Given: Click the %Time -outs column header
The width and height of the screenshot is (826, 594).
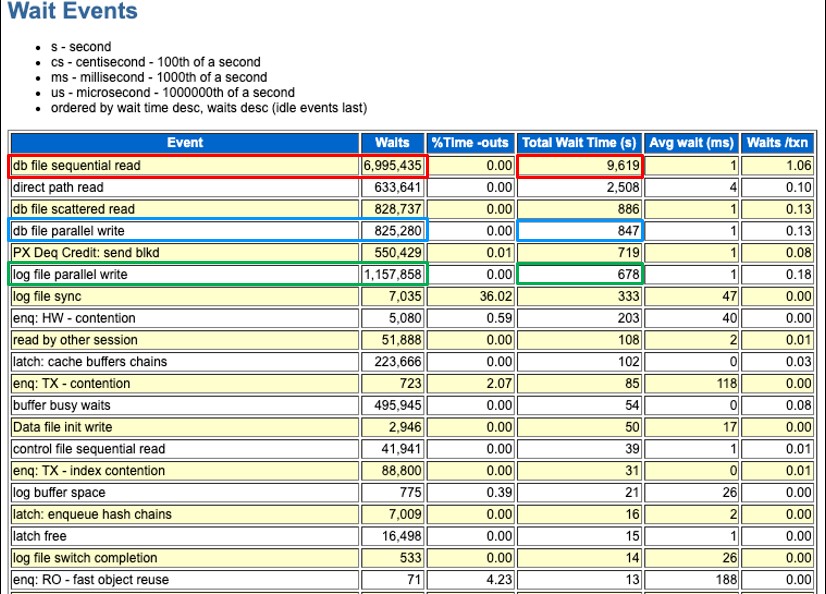Looking at the screenshot, I should (x=472, y=143).
